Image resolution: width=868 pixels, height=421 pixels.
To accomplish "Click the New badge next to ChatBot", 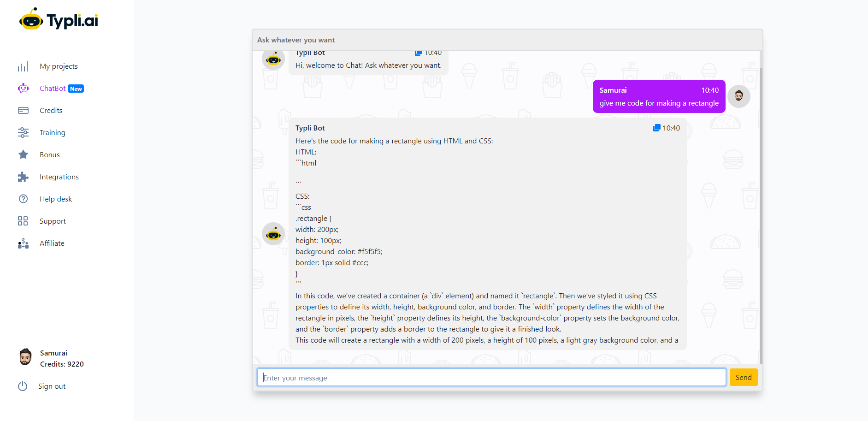I will [76, 88].
